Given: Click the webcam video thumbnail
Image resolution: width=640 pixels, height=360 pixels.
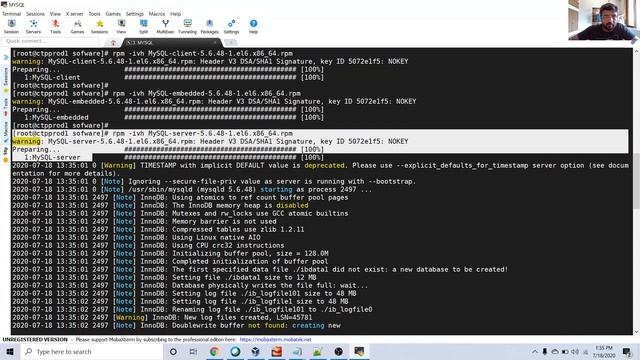Looking at the screenshot, I should (603, 20).
